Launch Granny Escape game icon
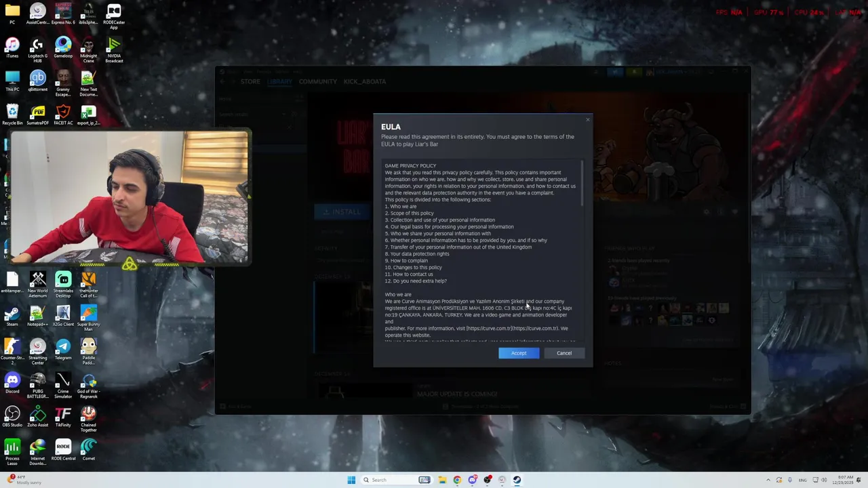868x488 pixels. point(63,83)
